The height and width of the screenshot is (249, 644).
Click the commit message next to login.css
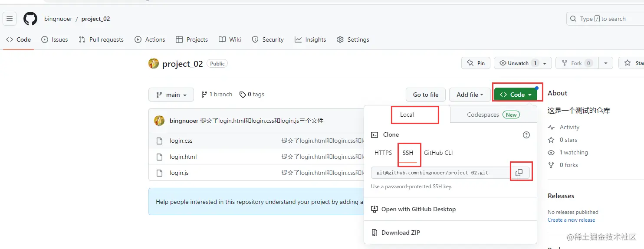coord(322,141)
